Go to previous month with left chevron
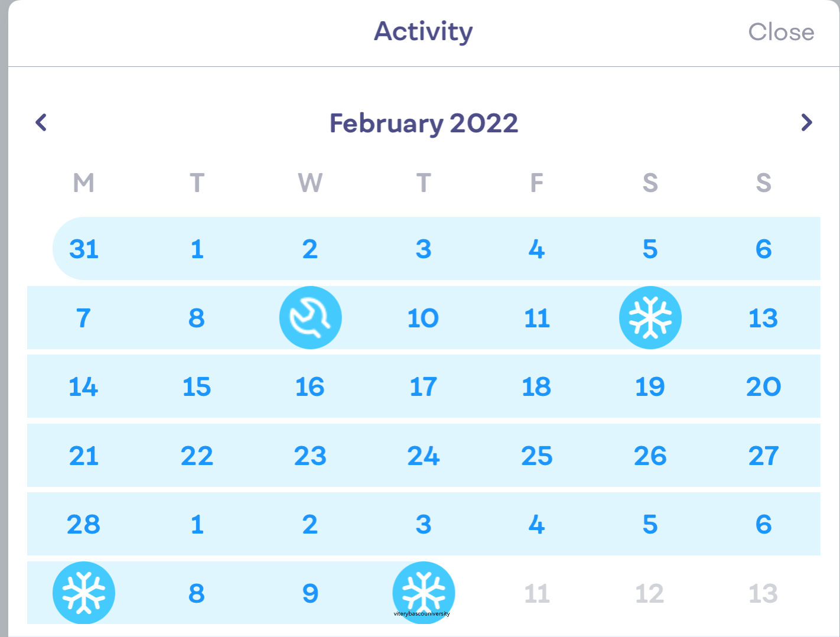Image resolution: width=840 pixels, height=637 pixels. tap(41, 123)
